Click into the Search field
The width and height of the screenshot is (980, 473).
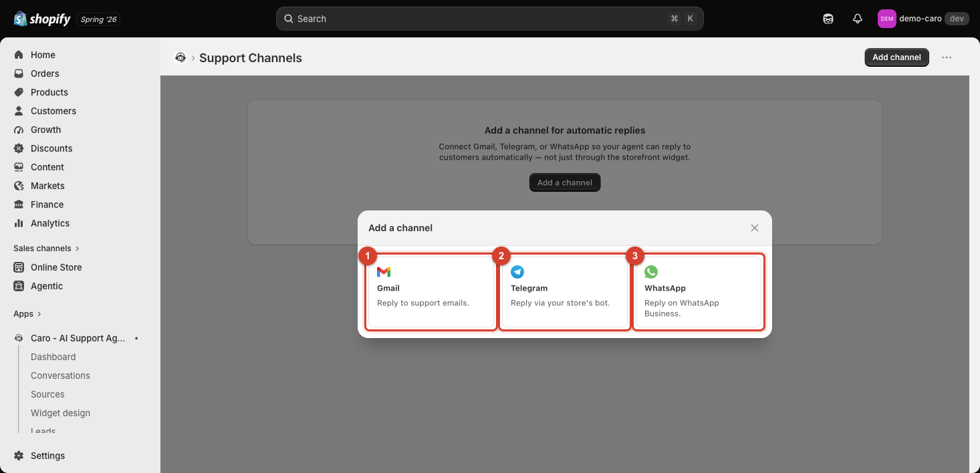coord(489,19)
